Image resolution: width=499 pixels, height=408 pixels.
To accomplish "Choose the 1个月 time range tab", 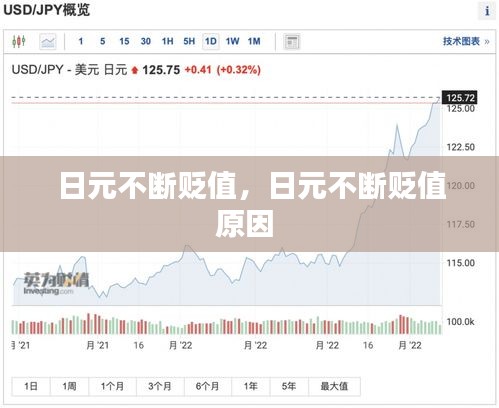I will [113, 386].
